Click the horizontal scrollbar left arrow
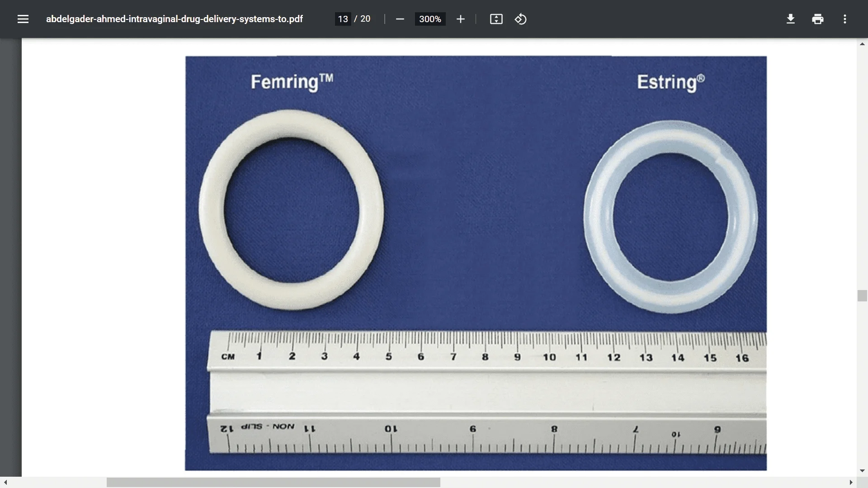Screen dimensions: 868x488 click(5, 483)
